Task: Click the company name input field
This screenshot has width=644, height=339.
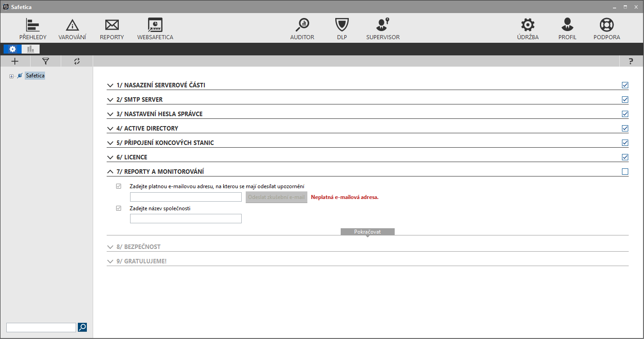Action: [185, 219]
